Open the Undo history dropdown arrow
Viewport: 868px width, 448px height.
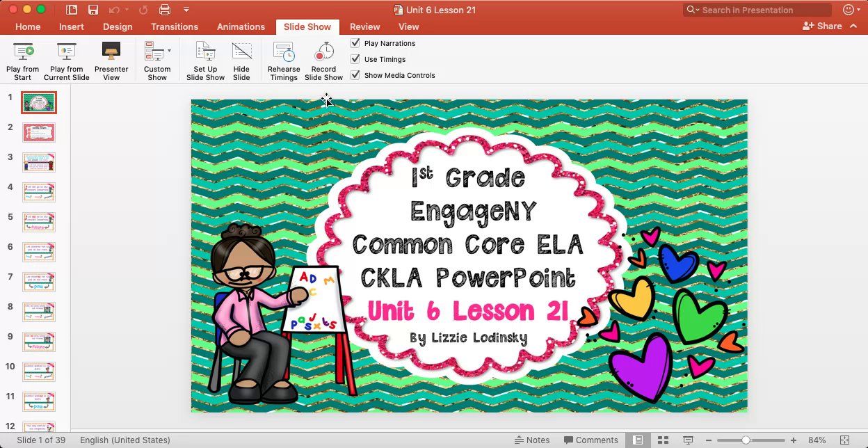tap(127, 10)
